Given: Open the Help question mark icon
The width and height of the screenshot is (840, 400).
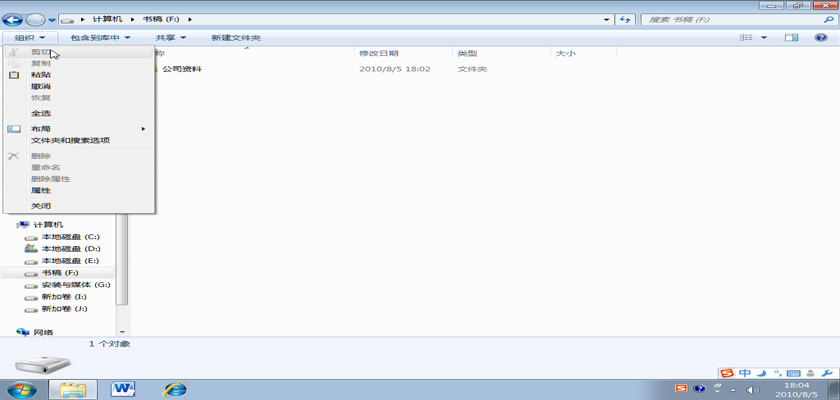Looking at the screenshot, I should 819,38.
